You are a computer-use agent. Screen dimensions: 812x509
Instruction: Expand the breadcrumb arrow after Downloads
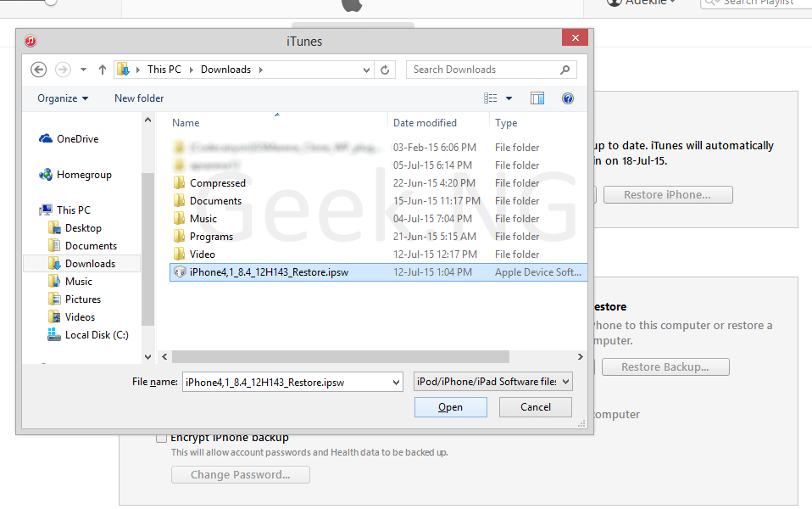point(260,70)
